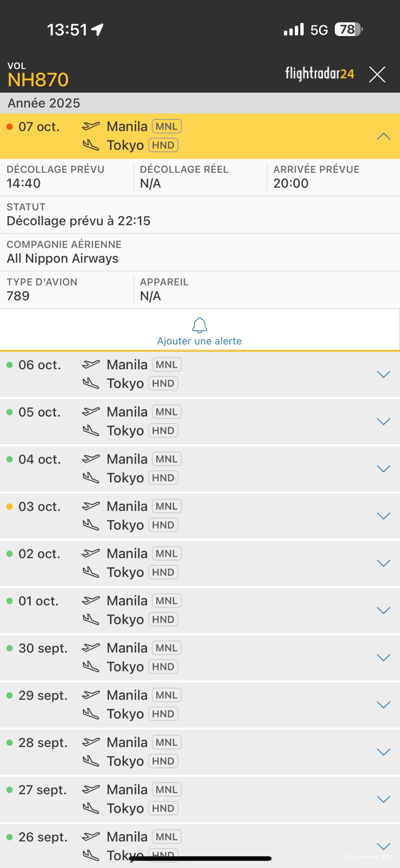Expand the 06 oct. flight row

coord(383,374)
